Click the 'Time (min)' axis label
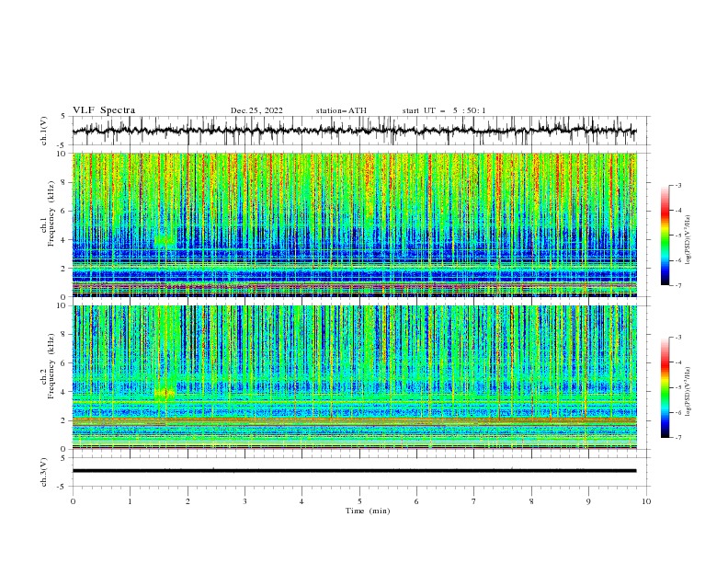The image size is (728, 563). [368, 511]
